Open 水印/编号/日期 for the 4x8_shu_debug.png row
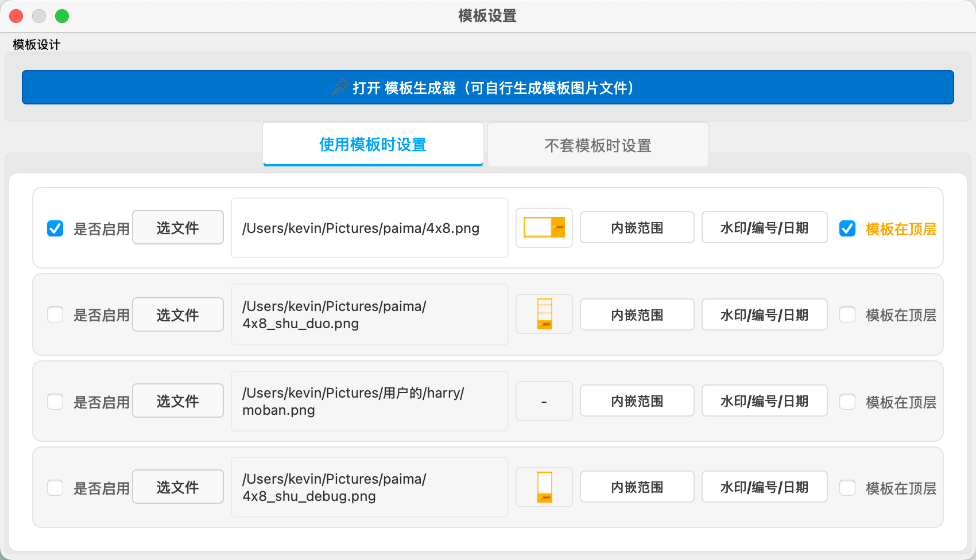The image size is (976, 560). click(764, 487)
